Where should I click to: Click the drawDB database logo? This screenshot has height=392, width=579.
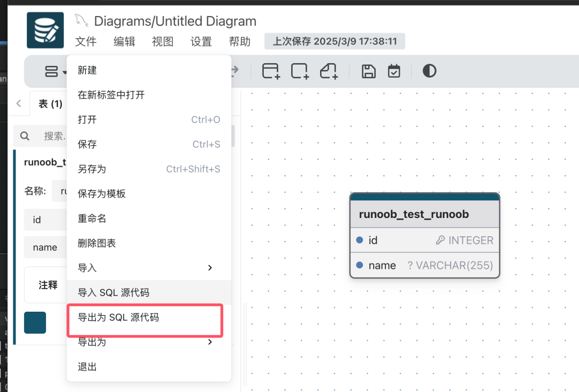point(45,31)
